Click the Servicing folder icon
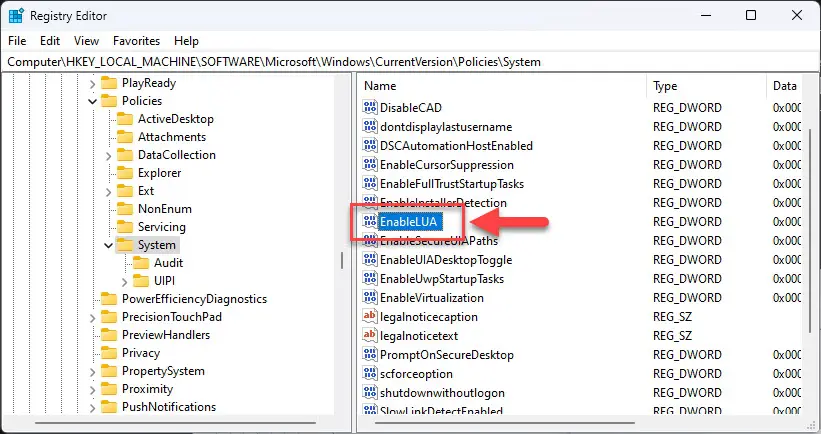Viewport: 821px width, 434px height. [125, 227]
